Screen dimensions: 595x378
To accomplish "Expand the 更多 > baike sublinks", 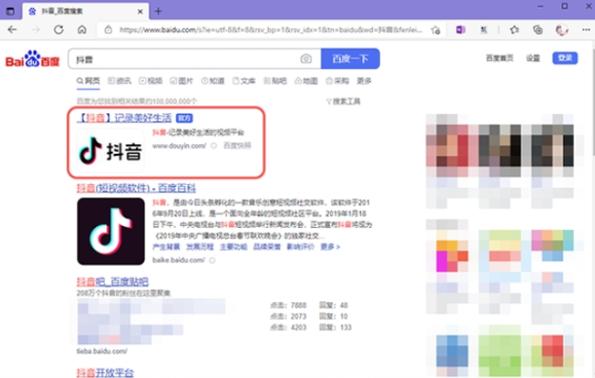I will pos(330,247).
